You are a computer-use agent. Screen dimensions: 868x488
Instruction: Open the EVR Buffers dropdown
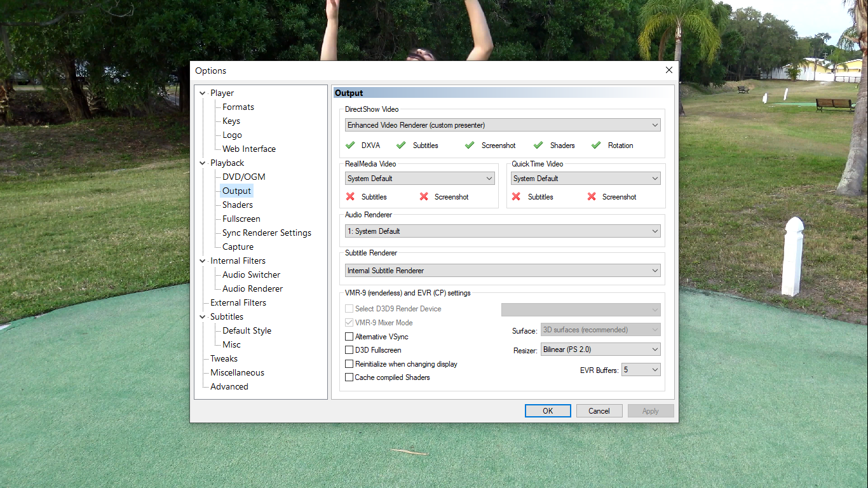(x=641, y=370)
